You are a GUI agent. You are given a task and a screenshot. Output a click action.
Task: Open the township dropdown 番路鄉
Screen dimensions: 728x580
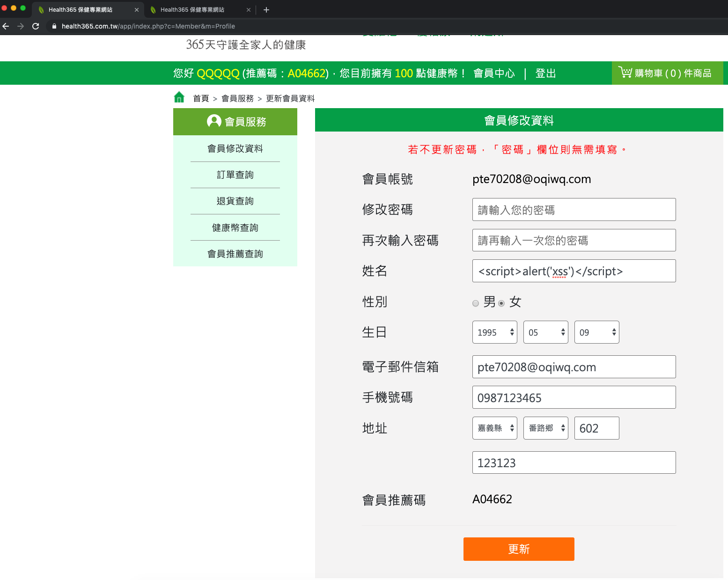(546, 428)
